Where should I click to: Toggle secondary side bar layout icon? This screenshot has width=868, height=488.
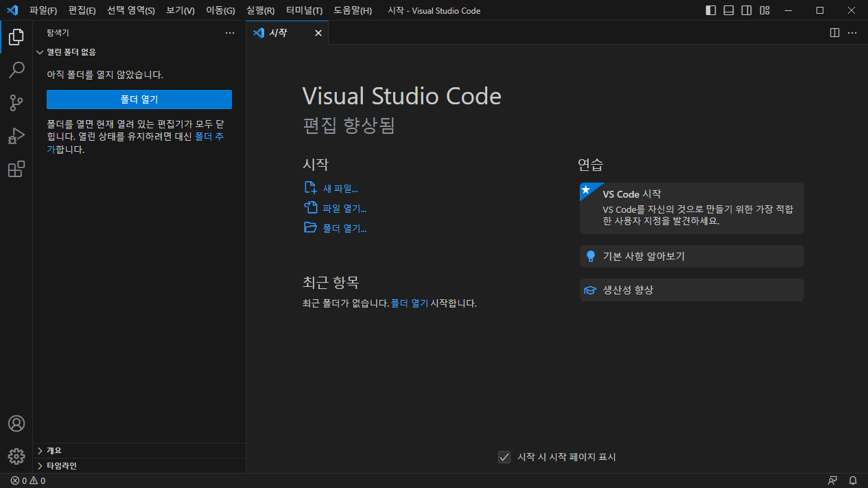747,10
